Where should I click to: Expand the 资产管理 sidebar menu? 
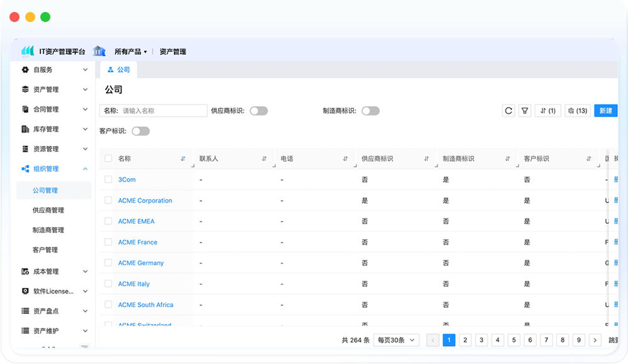pyautogui.click(x=54, y=89)
